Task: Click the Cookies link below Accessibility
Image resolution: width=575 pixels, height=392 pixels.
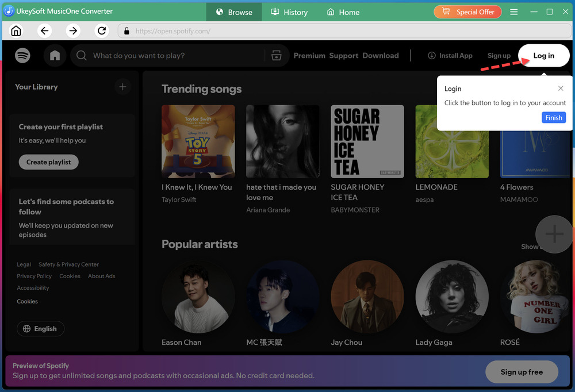Action: [27, 301]
